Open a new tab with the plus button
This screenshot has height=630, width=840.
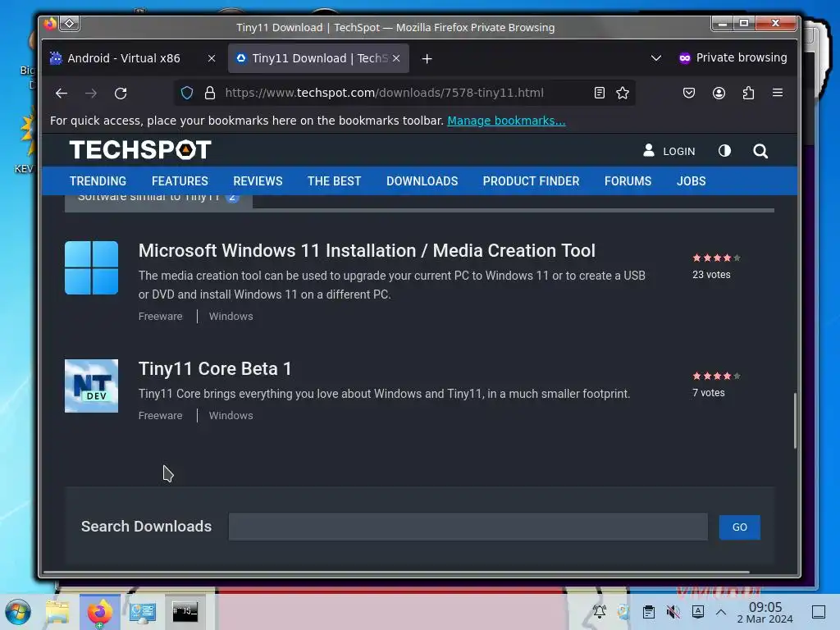(427, 58)
